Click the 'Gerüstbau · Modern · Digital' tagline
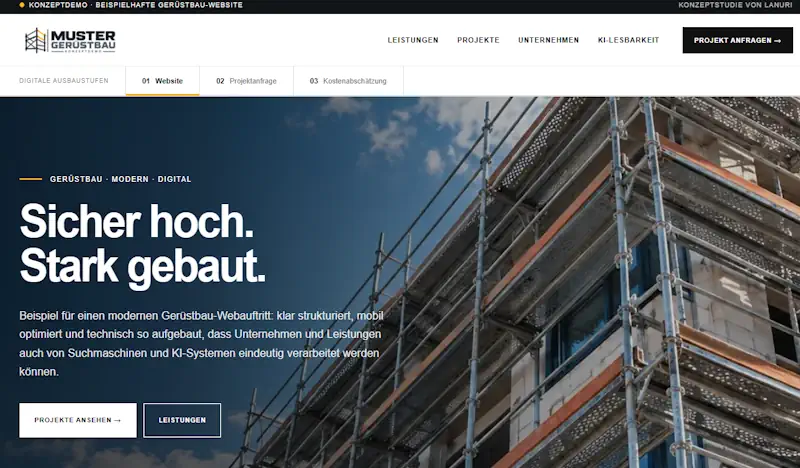This screenshot has height=468, width=800. point(120,179)
